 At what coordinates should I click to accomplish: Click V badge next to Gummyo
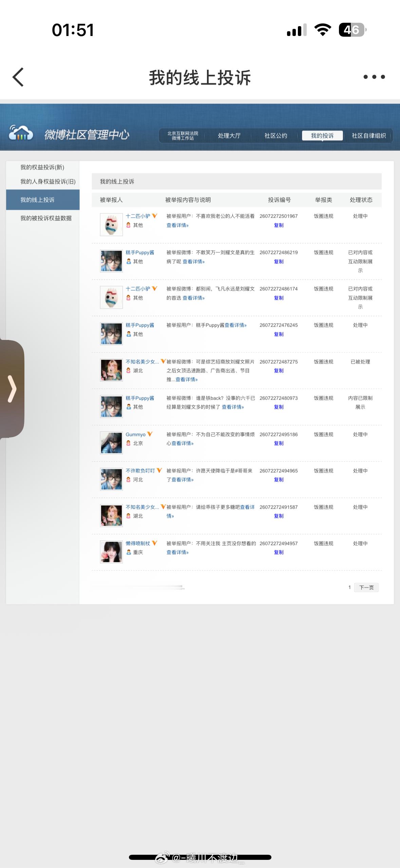150,434
